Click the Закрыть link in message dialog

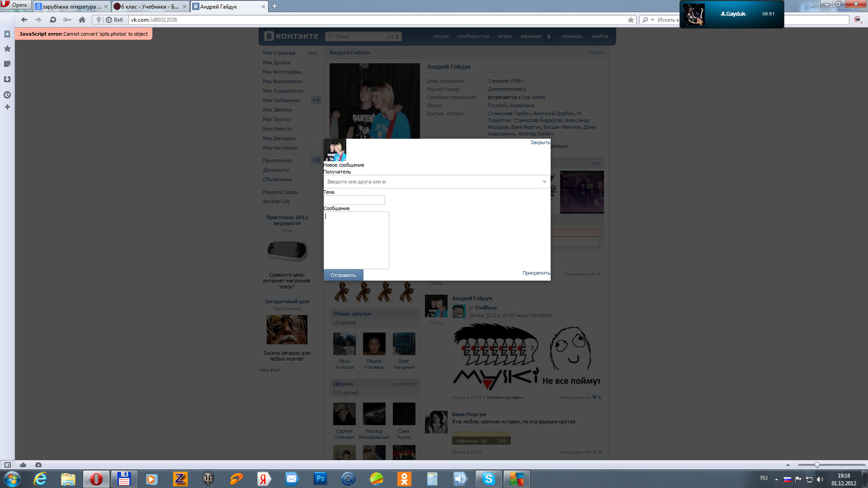540,142
